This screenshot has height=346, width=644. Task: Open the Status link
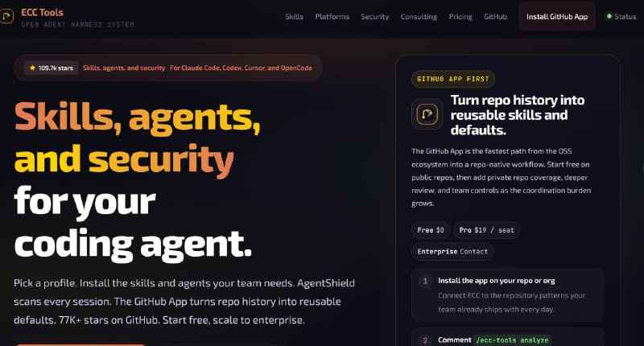(621, 17)
